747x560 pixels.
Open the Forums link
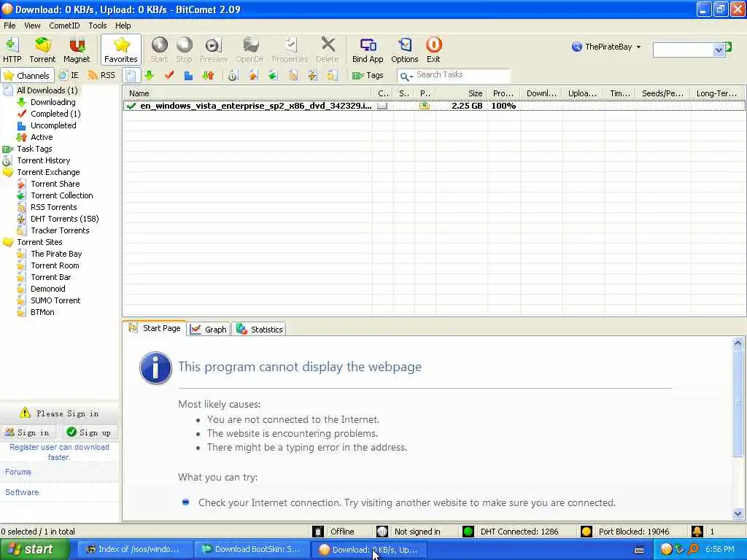tap(18, 472)
